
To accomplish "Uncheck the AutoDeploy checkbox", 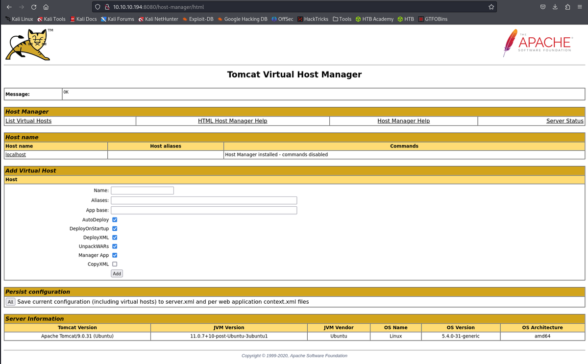I will [115, 220].
